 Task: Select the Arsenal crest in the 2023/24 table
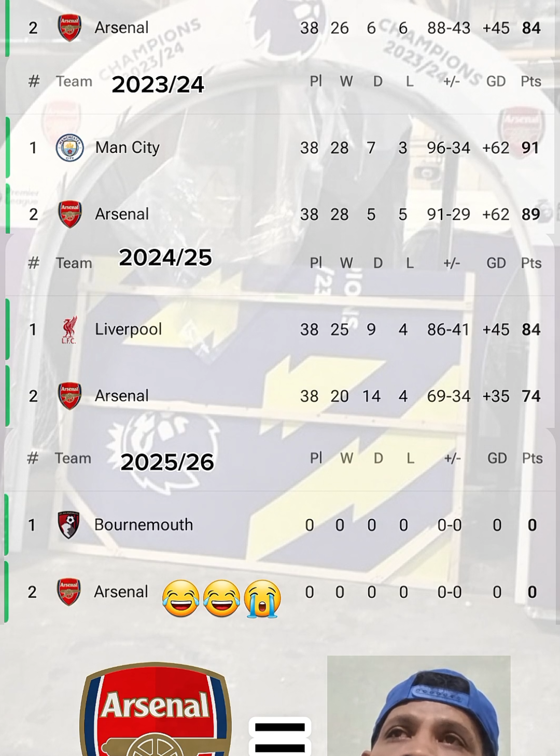(71, 214)
